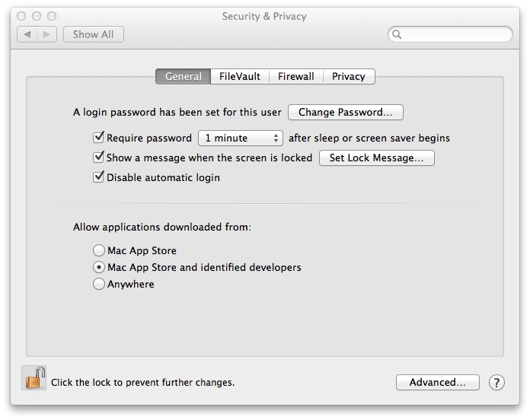The width and height of the screenshot is (530, 420).
Task: Switch to the Privacy tab
Action: coord(349,76)
